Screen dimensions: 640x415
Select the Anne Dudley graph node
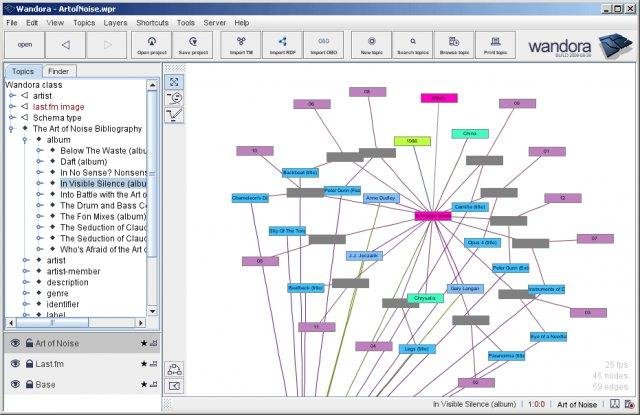click(x=381, y=198)
